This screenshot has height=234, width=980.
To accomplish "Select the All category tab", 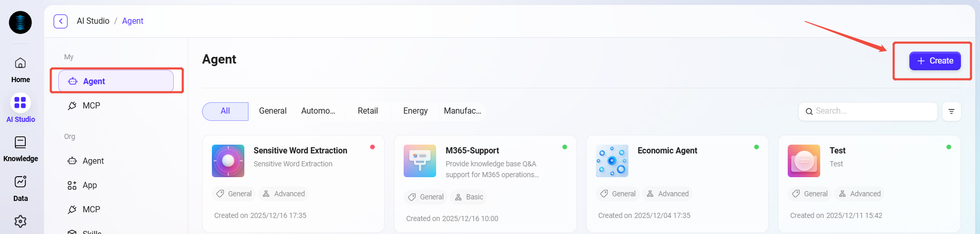I will tap(225, 111).
